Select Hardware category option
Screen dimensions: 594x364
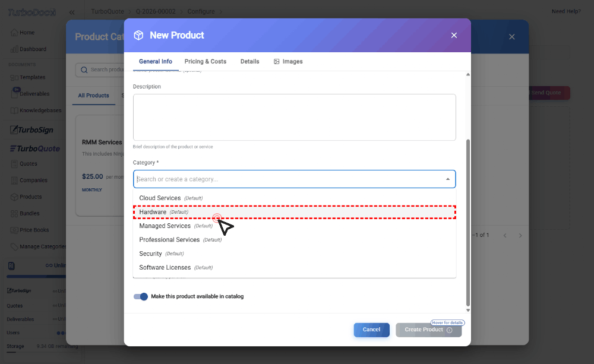(x=295, y=212)
